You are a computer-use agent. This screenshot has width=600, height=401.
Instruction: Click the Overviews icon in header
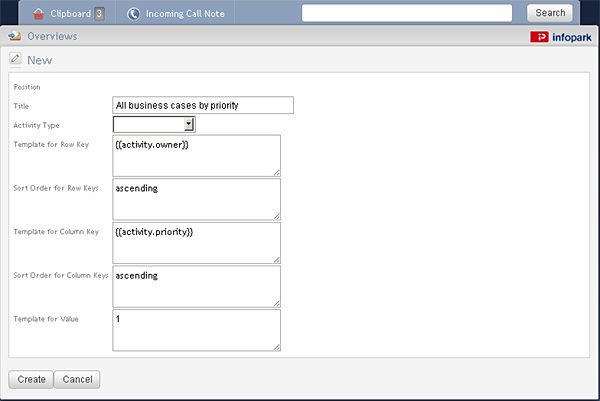[x=15, y=36]
